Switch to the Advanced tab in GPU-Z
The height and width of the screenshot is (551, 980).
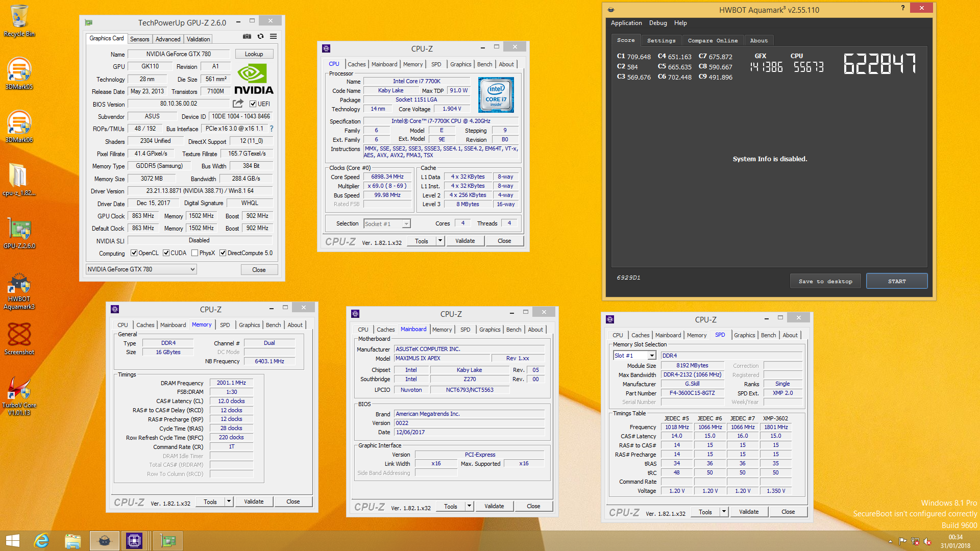point(168,39)
